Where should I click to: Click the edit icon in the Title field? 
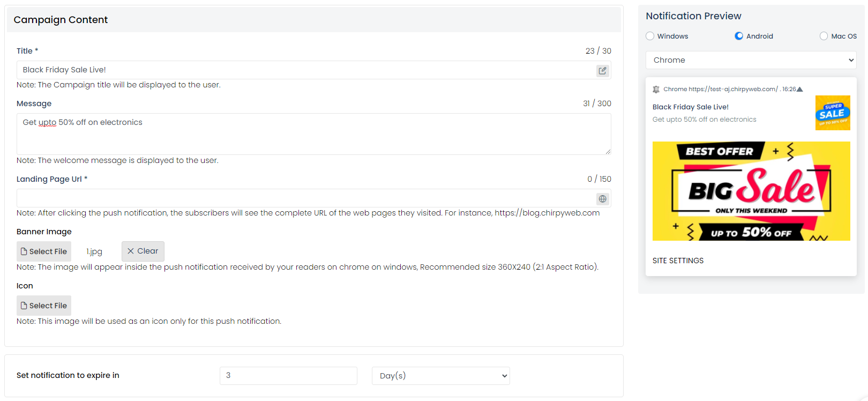coord(603,71)
